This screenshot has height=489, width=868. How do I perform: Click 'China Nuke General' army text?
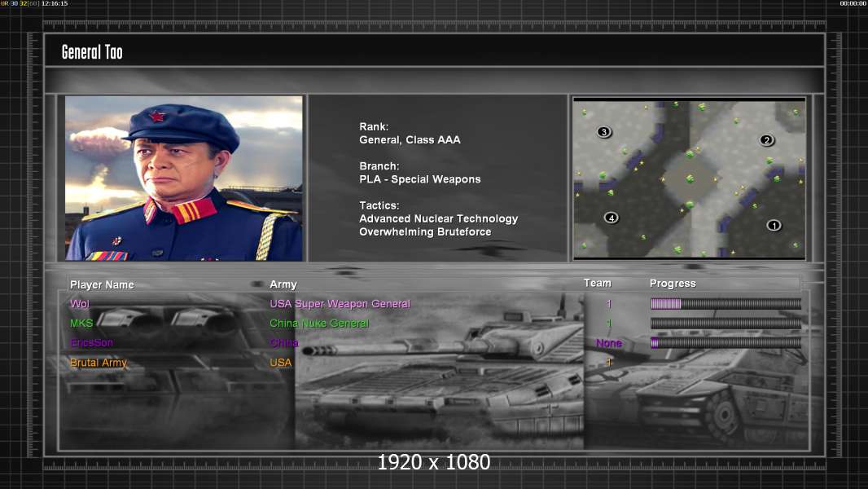click(x=319, y=323)
